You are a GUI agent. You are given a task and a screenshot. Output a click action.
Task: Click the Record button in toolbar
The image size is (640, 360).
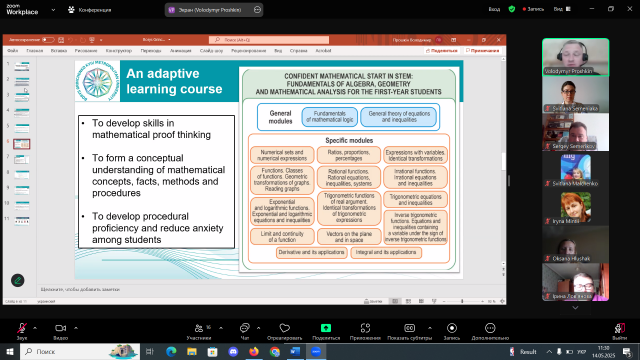click(452, 328)
